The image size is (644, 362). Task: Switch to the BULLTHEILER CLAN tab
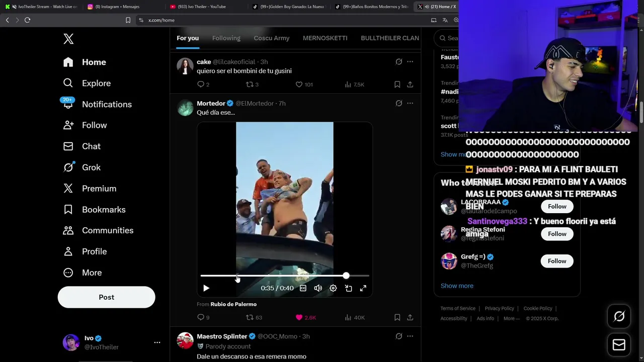pyautogui.click(x=390, y=38)
